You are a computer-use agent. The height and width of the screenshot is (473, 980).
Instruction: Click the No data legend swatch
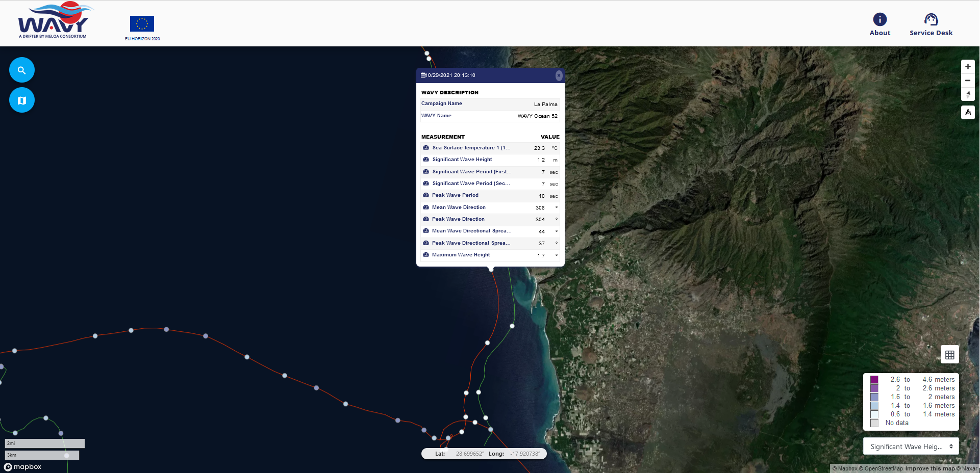click(874, 423)
